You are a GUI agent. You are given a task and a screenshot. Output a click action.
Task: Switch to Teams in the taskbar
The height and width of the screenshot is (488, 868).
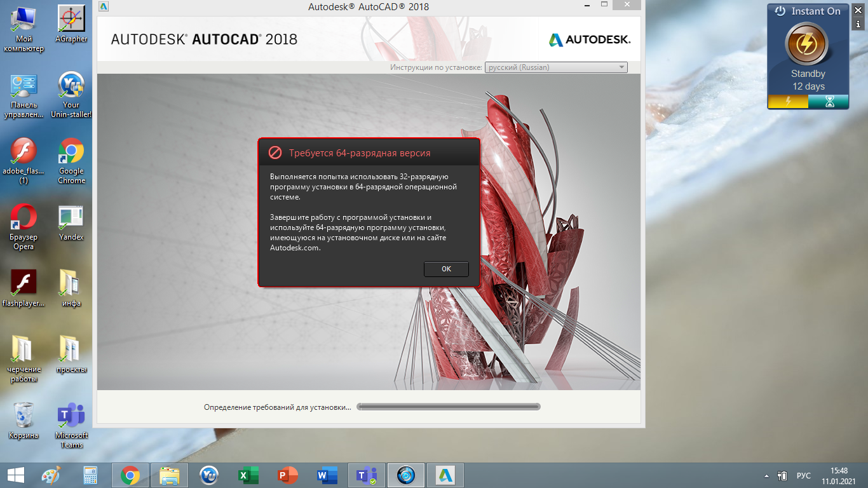pos(367,475)
